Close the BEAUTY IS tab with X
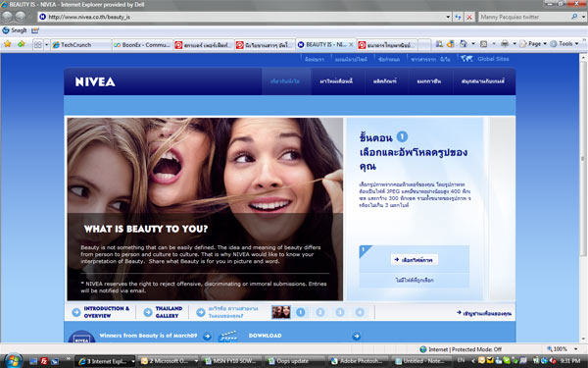This screenshot has height=368, width=588. (351, 45)
